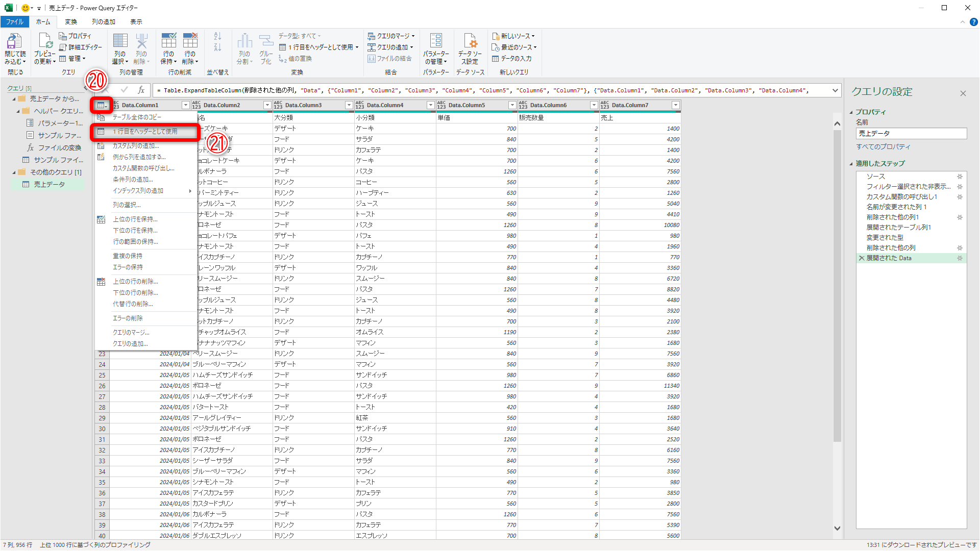Click the Close & Load (閉じて読み込む) icon
The image size is (980, 551).
15,42
